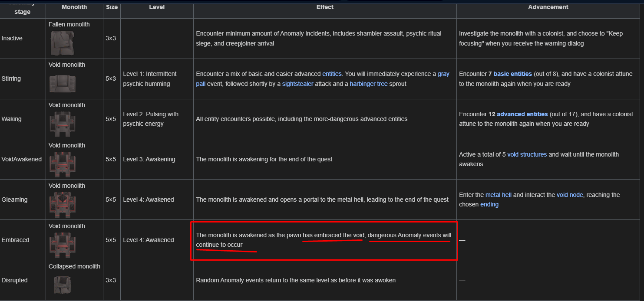Click the Stirring stage Void monolith image
Screen dimensions: 644x301
62,83
